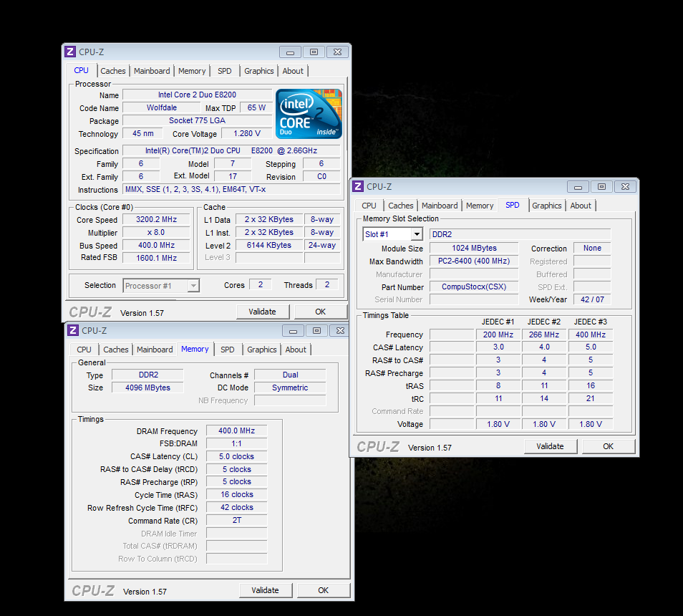Click the 6144 KBytes Level 2 cache value
Screen dimensions: 683x616
pyautogui.click(x=269, y=245)
